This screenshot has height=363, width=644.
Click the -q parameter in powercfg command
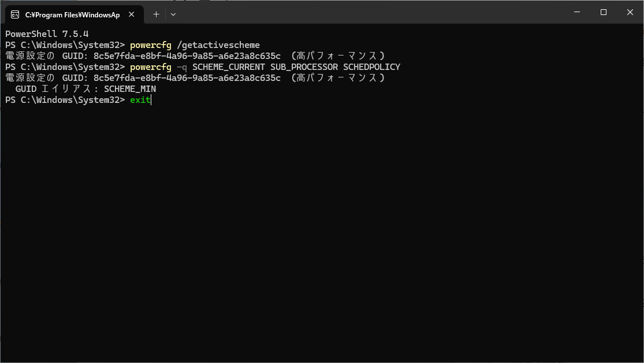pyautogui.click(x=181, y=67)
